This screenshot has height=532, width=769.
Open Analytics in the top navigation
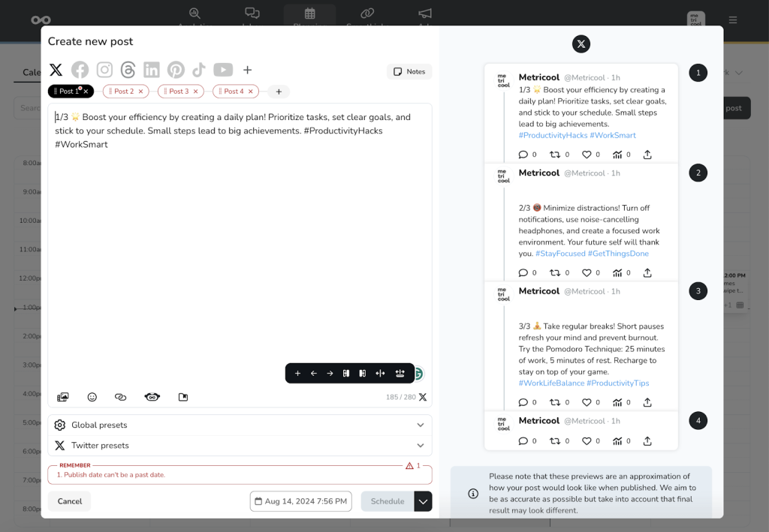coord(195,17)
